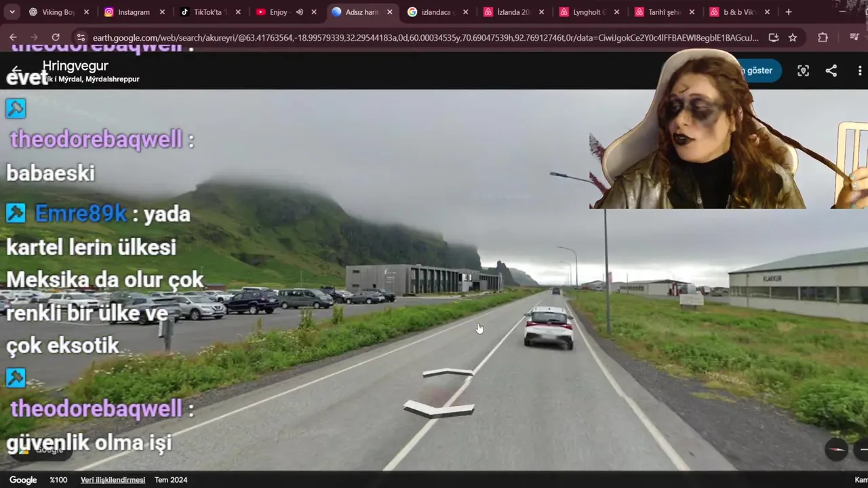Viewport: 868px width, 488px height.
Task: Reload the Google Earth page
Action: [56, 38]
